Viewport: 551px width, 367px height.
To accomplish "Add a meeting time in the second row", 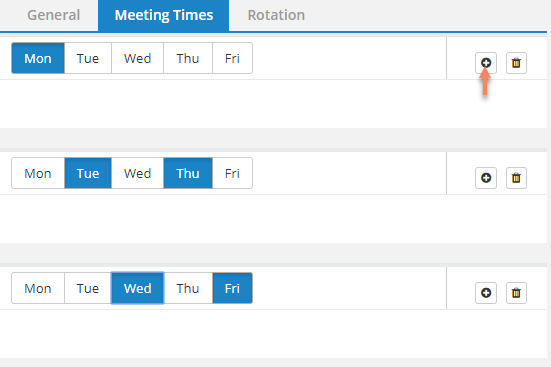I will (x=486, y=178).
